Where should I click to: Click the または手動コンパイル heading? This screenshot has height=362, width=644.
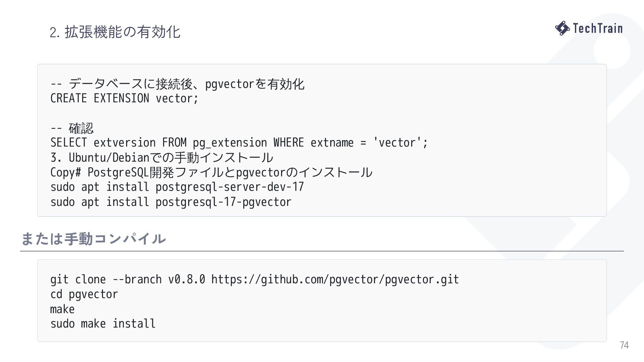(93, 239)
